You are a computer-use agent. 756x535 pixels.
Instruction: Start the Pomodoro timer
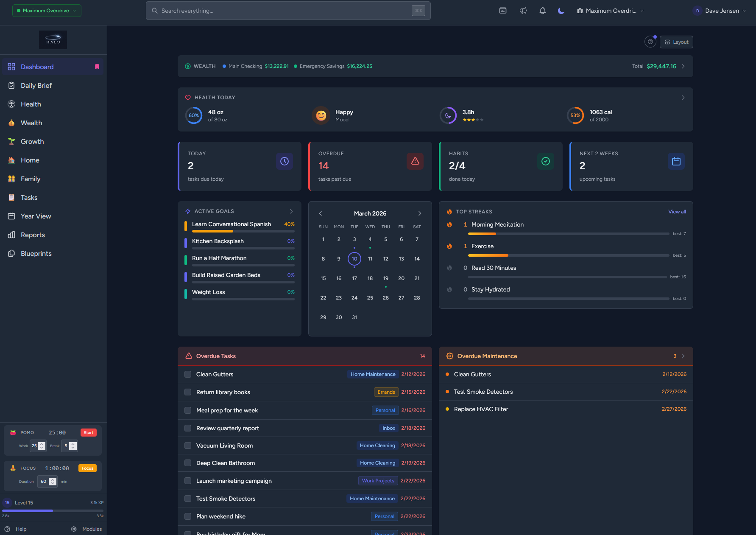pos(88,432)
